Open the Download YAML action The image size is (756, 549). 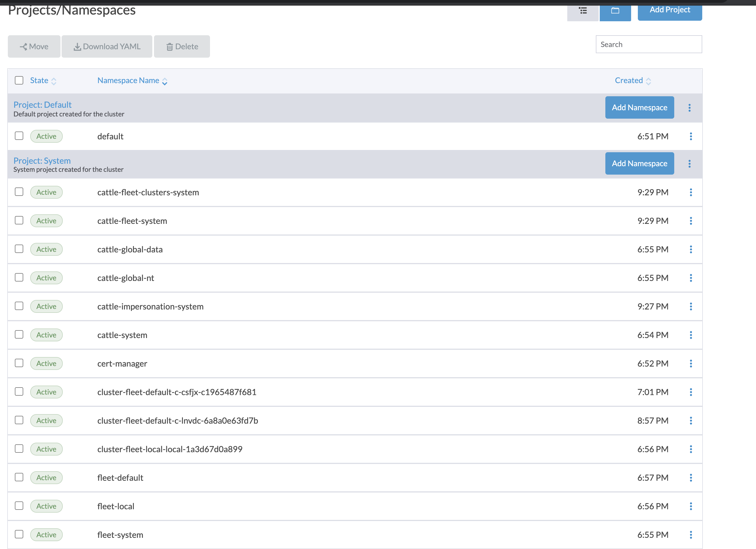click(x=107, y=46)
